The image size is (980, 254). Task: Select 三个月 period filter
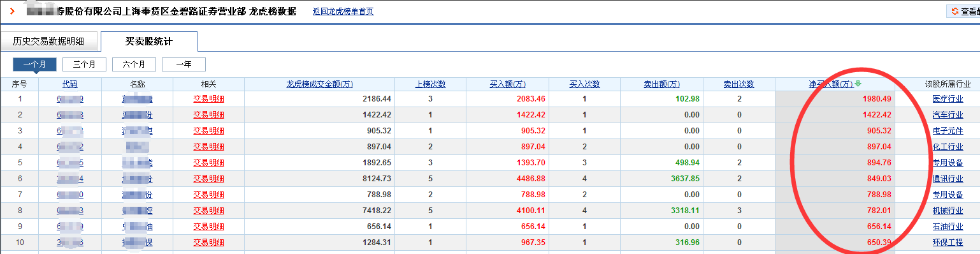click(84, 64)
